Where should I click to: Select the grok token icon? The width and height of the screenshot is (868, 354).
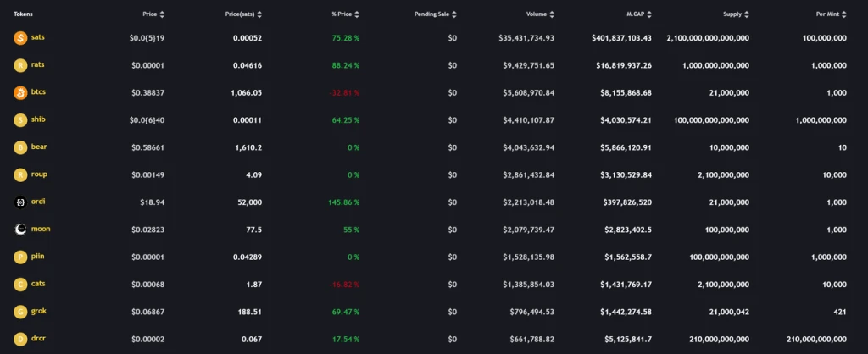click(x=20, y=312)
